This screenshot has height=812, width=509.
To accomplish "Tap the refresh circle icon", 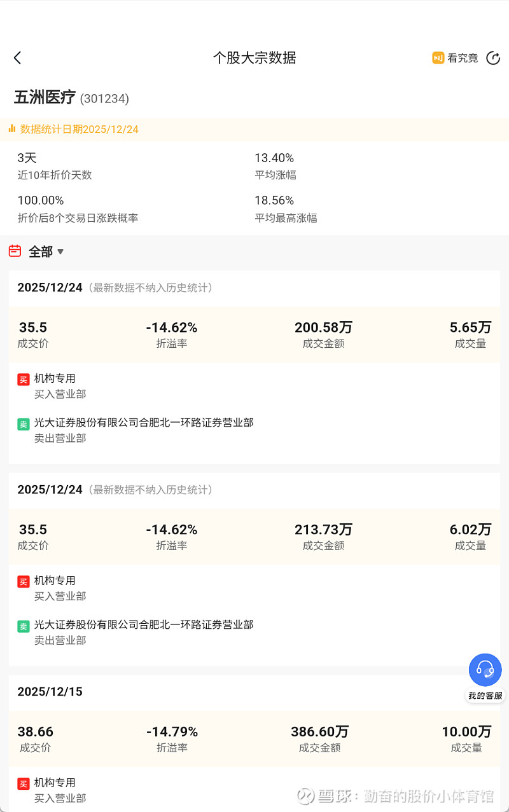I will [493, 58].
